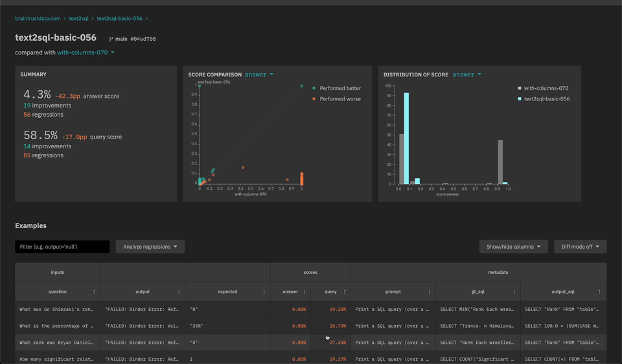
Task: Open the question column kebab menu
Action: click(x=94, y=292)
